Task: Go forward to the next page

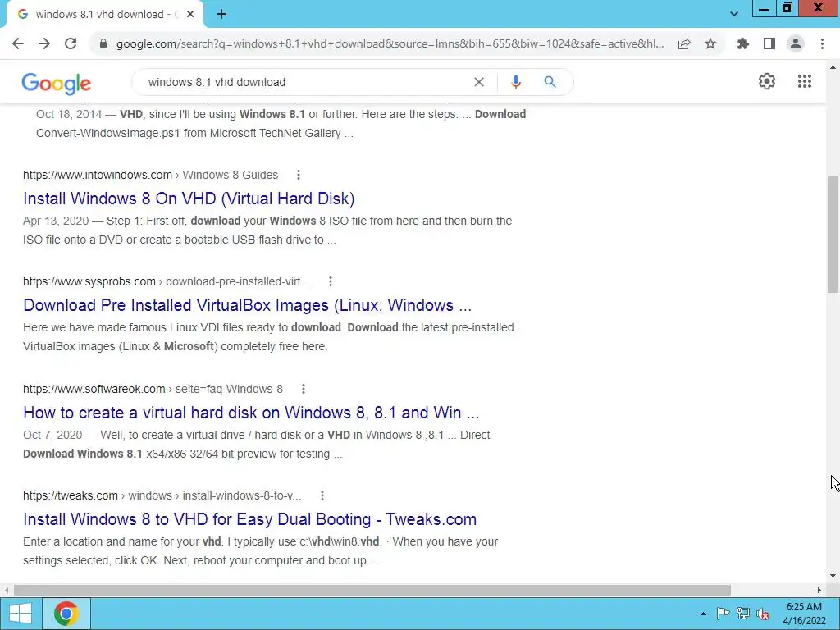Action: [44, 44]
